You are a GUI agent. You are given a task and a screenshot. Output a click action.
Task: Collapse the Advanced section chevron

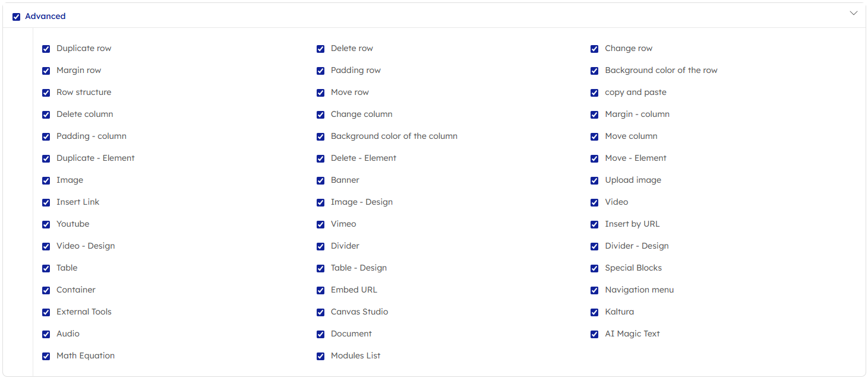click(x=854, y=13)
